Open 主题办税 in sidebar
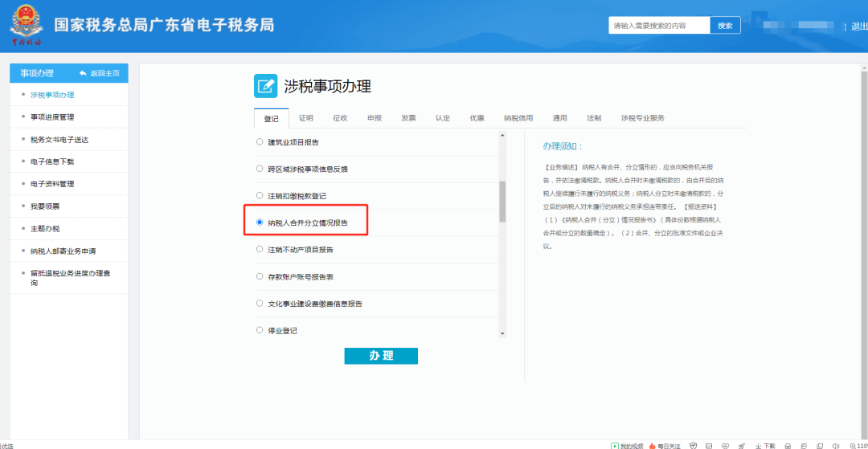 click(x=45, y=228)
